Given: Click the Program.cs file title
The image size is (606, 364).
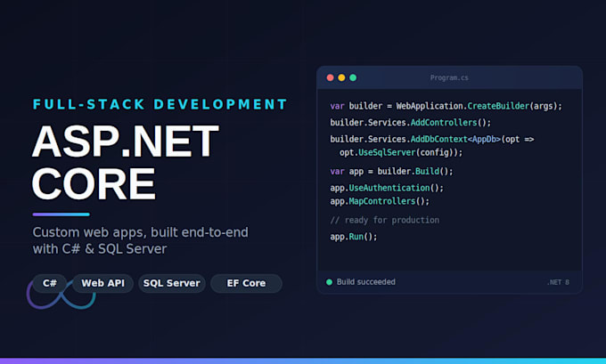Looking at the screenshot, I should click(x=449, y=77).
